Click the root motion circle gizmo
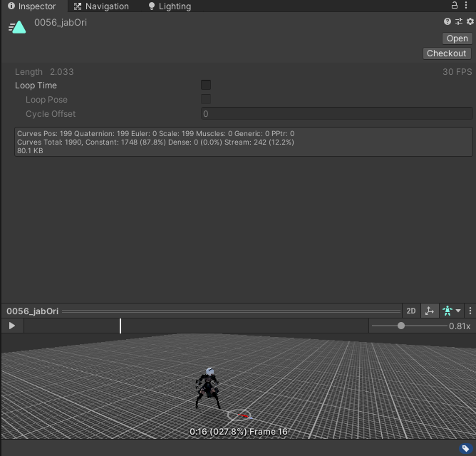Image resolution: width=476 pixels, height=456 pixels. [239, 415]
